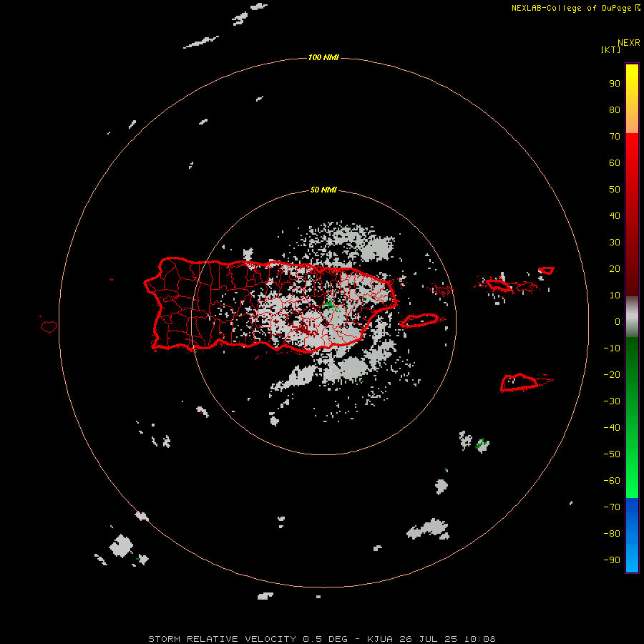Click the STORM RELATIVE VELOCITY title text

point(221,639)
